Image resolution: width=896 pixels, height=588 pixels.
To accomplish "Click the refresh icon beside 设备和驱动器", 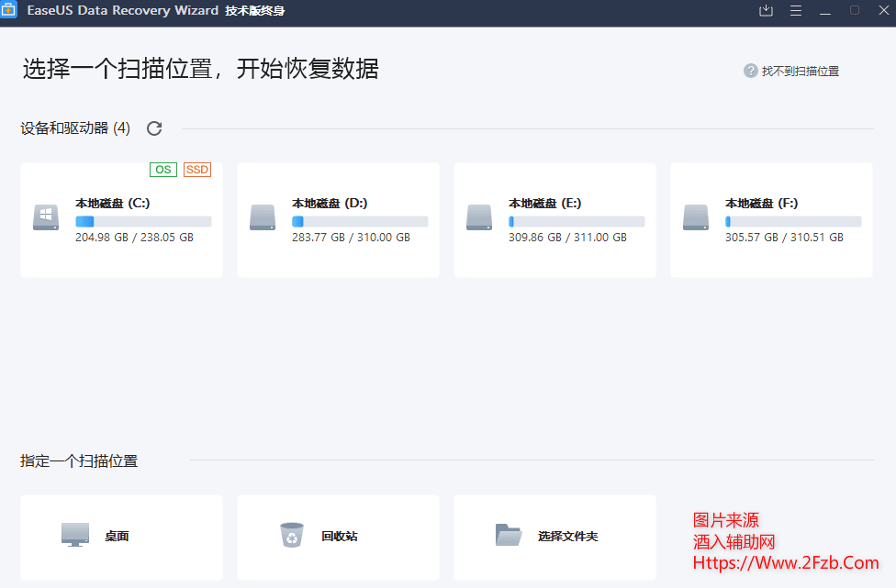I will [154, 128].
